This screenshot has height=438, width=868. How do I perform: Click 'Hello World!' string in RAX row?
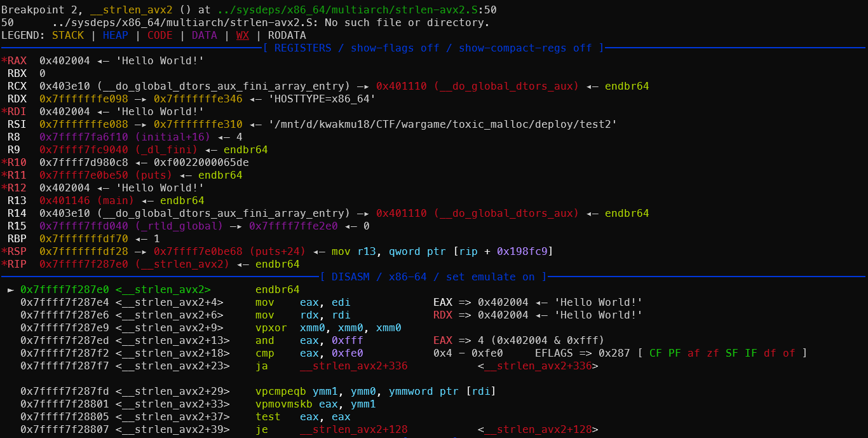(159, 60)
